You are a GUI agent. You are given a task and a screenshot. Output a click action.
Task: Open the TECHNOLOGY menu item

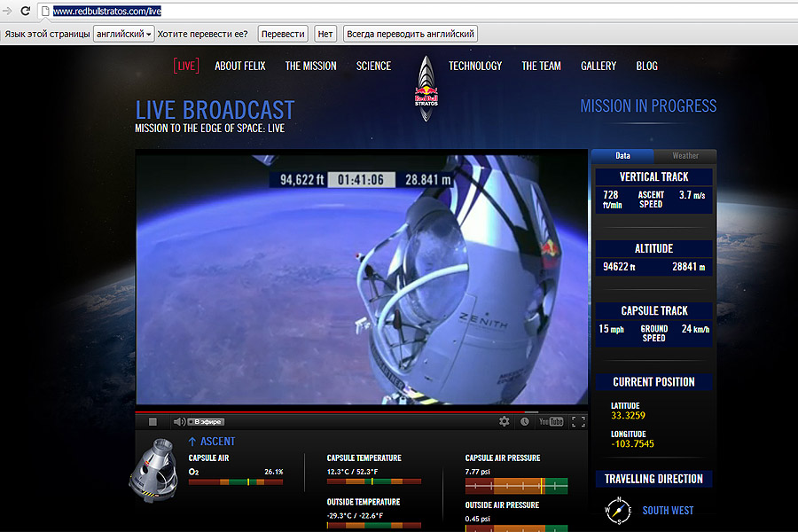[475, 66]
